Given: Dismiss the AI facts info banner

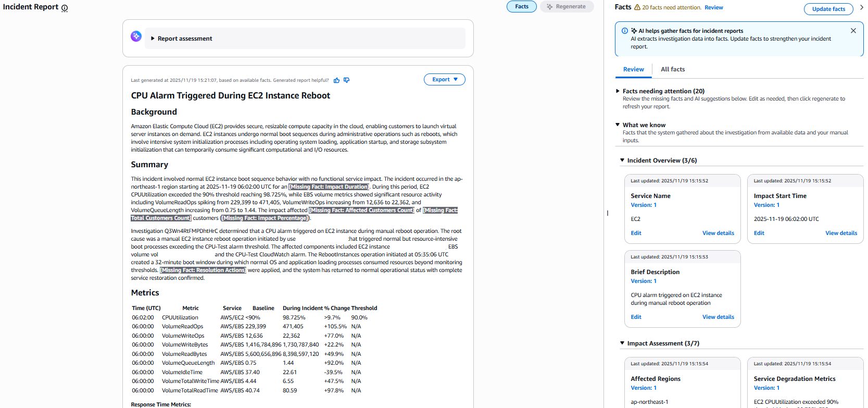Looking at the screenshot, I should (853, 31).
